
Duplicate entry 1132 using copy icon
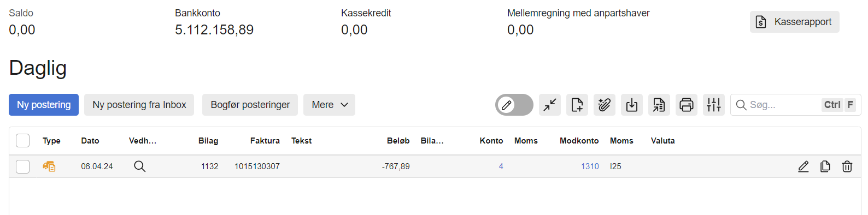[x=825, y=166]
